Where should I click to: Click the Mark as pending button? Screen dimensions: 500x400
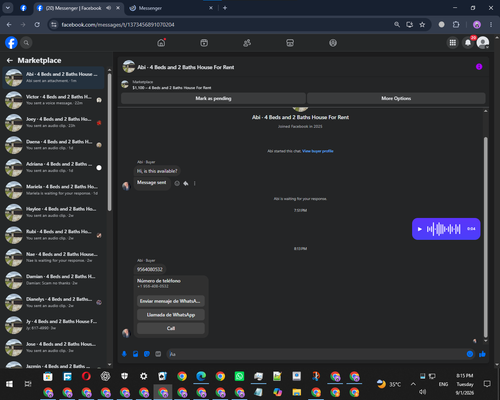coord(213,98)
